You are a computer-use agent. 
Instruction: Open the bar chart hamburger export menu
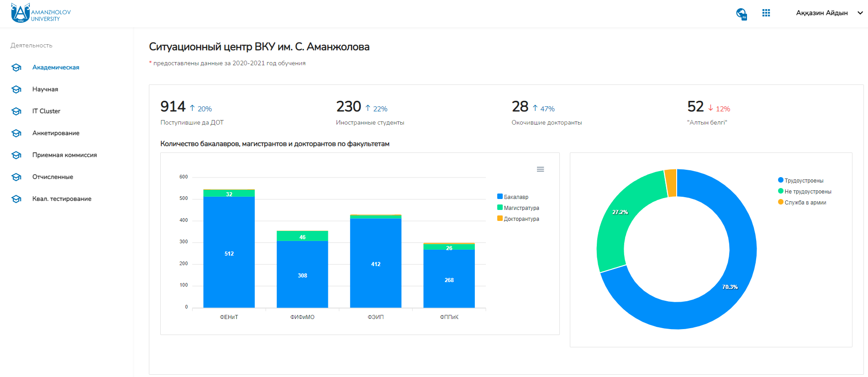[x=540, y=169]
